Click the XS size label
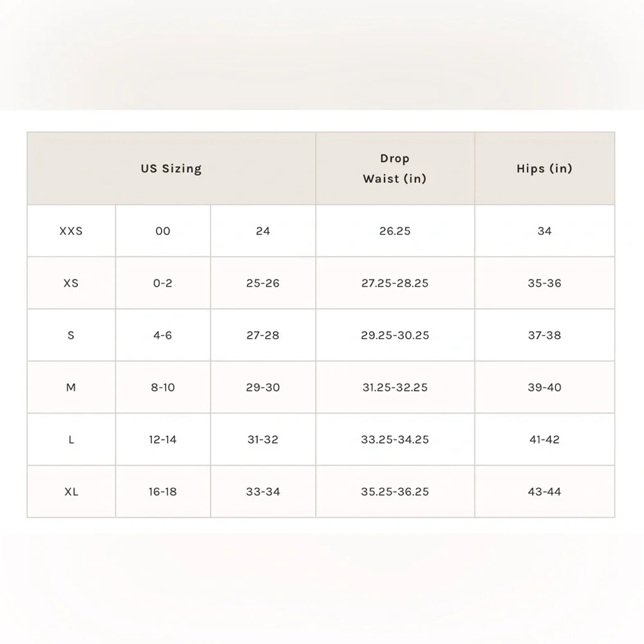644x644 pixels. pos(71,283)
